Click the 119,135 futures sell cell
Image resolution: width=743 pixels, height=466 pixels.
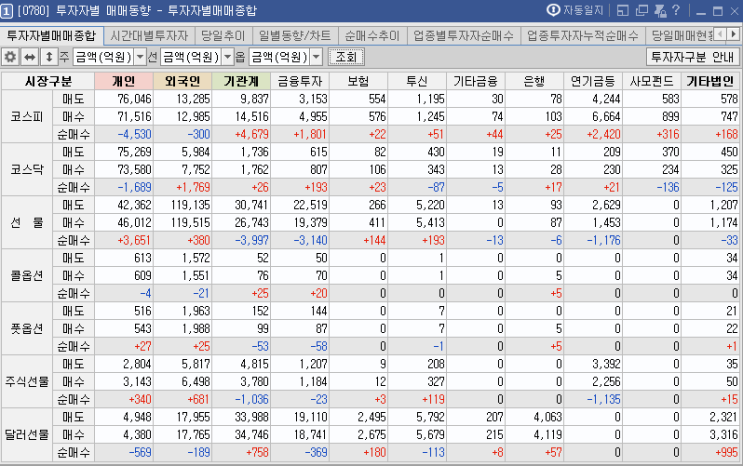tap(182, 205)
